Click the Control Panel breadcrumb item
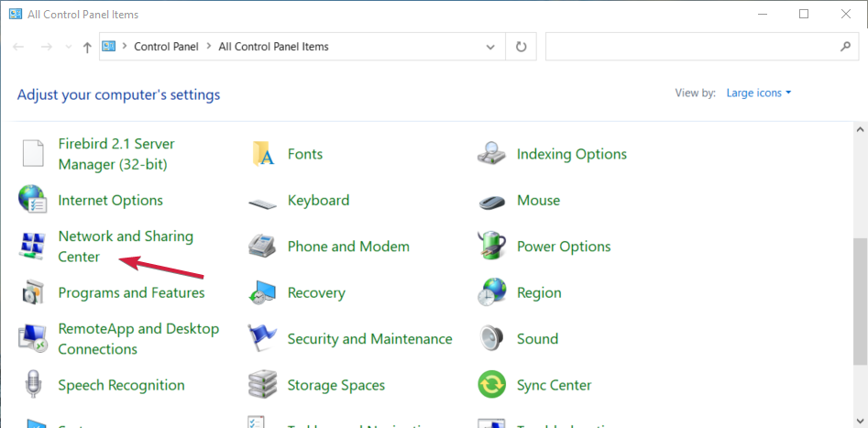 click(165, 47)
